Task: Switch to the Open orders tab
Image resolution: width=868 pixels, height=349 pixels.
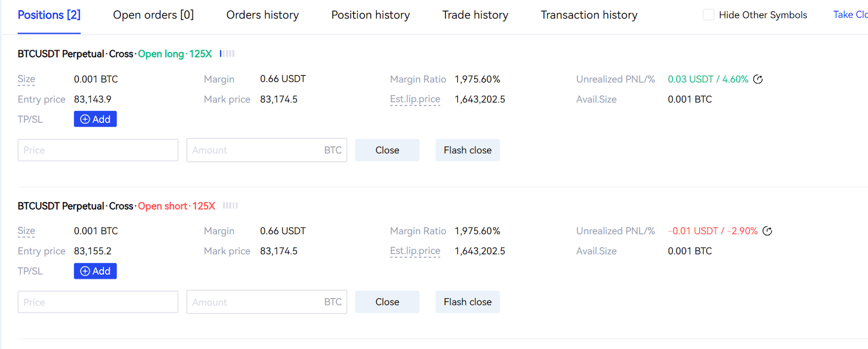Action: pos(153,15)
